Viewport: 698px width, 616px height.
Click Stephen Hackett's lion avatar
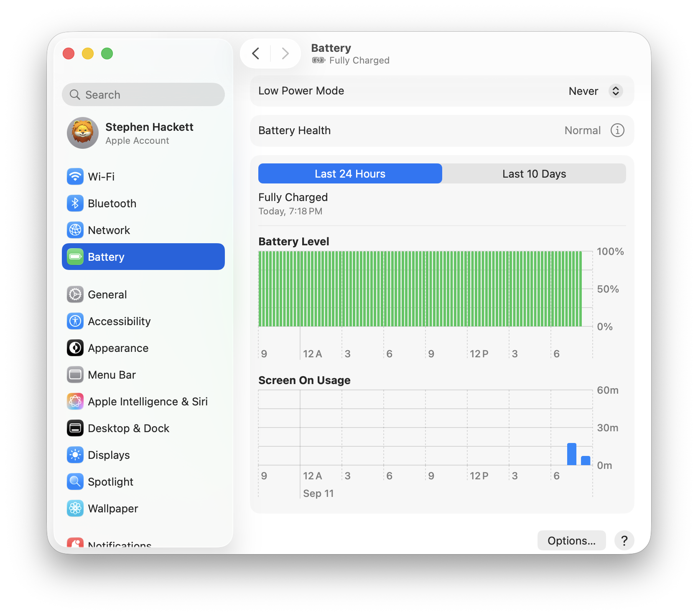coord(83,133)
